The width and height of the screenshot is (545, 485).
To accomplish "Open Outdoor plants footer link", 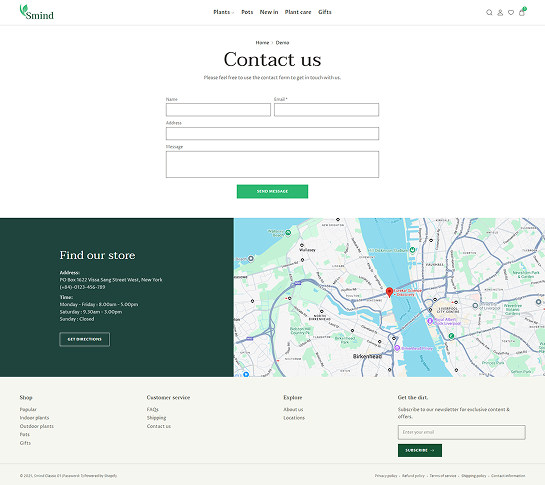I will click(37, 426).
